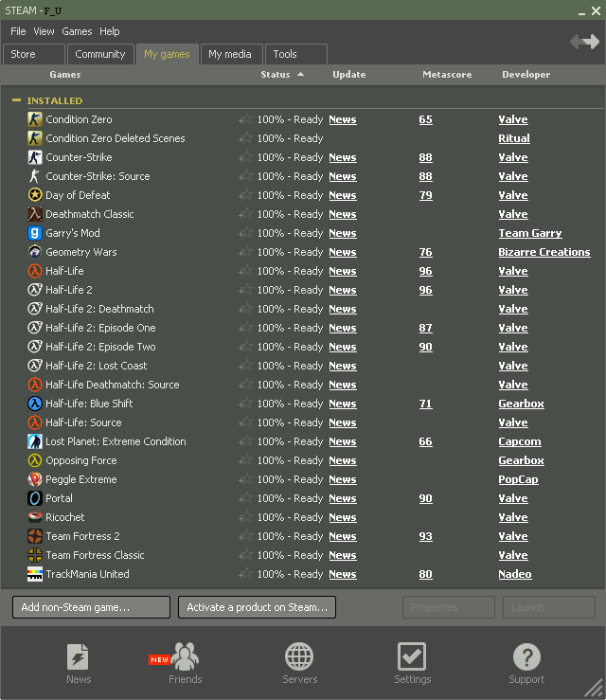Click the Garry's Mod blue g icon
Viewport: 606px width, 700px height.
(x=35, y=233)
